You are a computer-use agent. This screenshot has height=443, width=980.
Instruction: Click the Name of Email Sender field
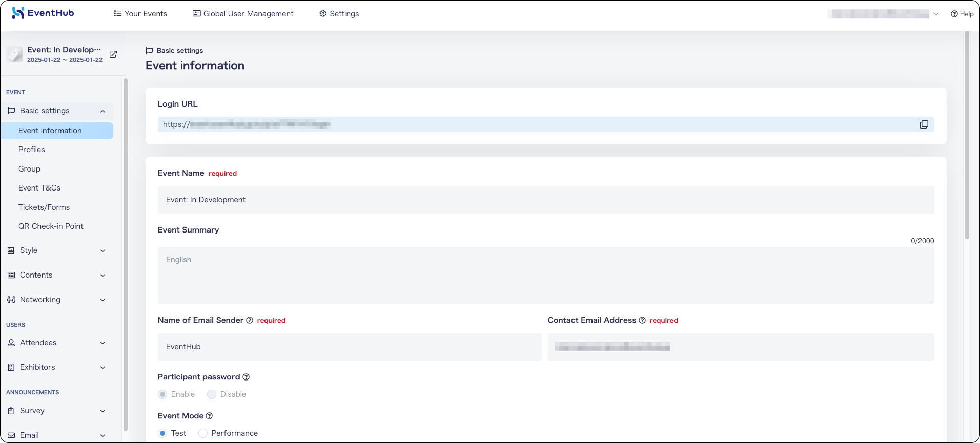[x=350, y=347]
